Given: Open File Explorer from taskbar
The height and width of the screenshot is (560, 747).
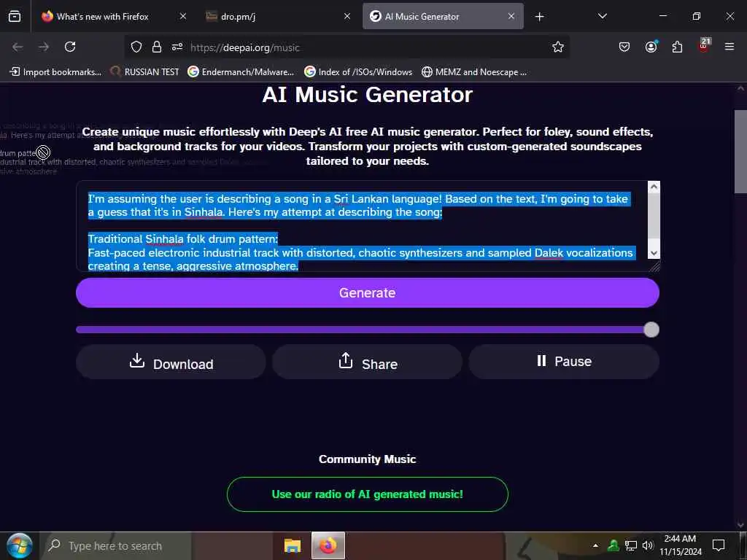Looking at the screenshot, I should (292, 545).
